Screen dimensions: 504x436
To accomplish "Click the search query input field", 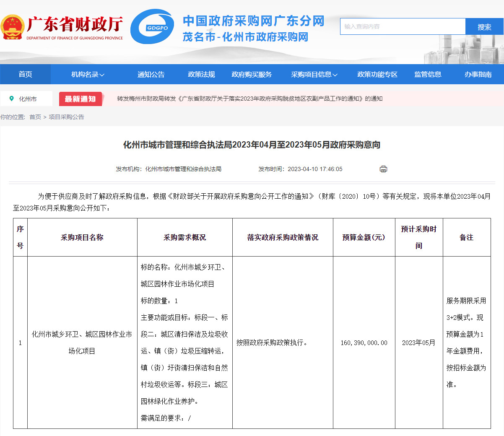I will tap(403, 26).
